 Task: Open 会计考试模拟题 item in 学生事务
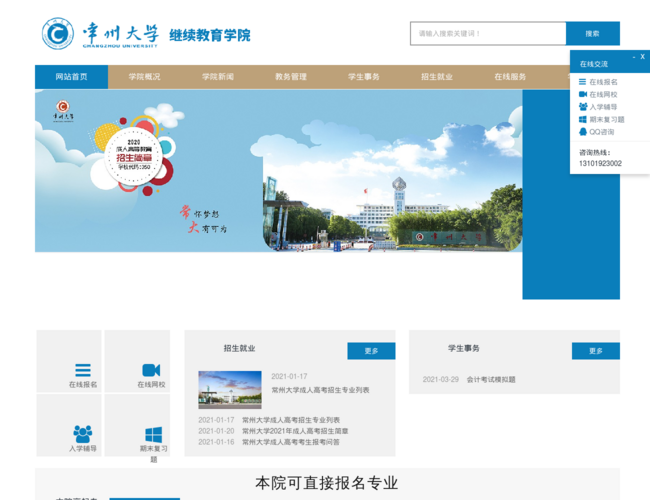point(491,379)
